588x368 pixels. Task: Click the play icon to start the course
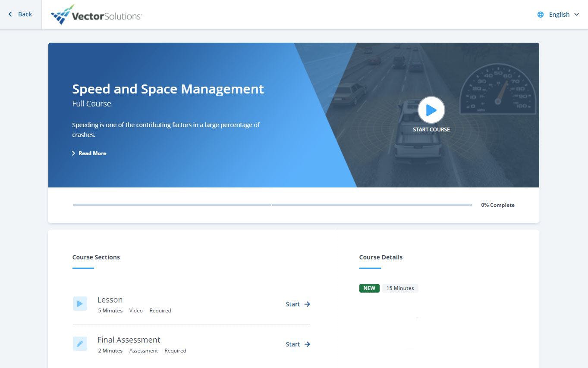pos(431,110)
